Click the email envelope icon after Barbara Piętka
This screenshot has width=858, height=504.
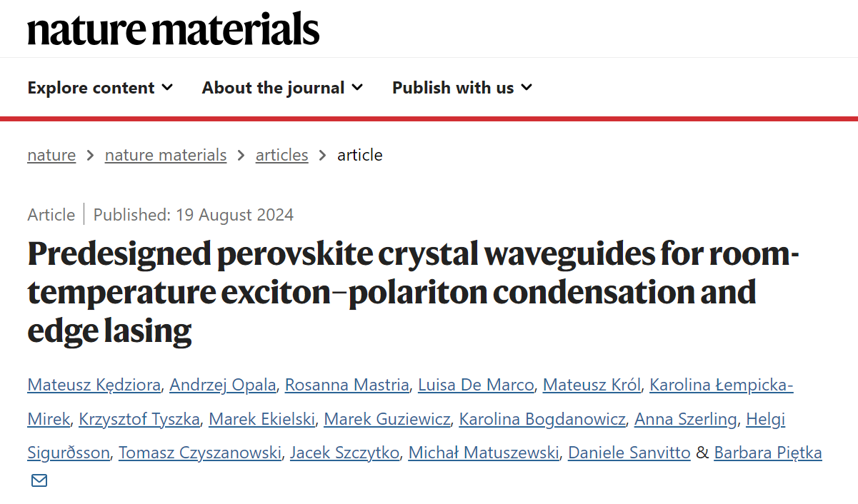(39, 480)
